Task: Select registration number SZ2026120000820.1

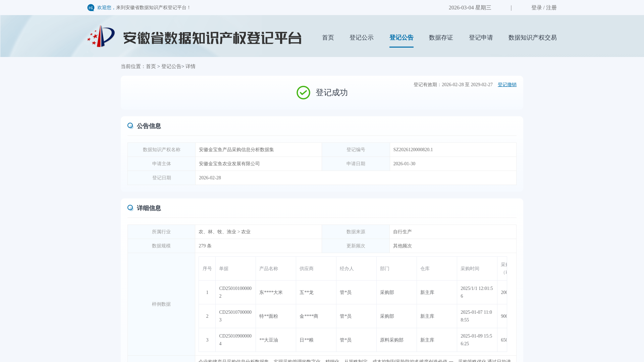Action: [413, 150]
